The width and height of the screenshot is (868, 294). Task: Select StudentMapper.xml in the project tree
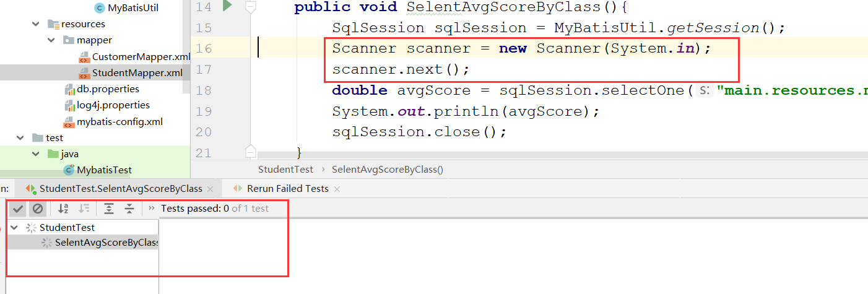(137, 73)
